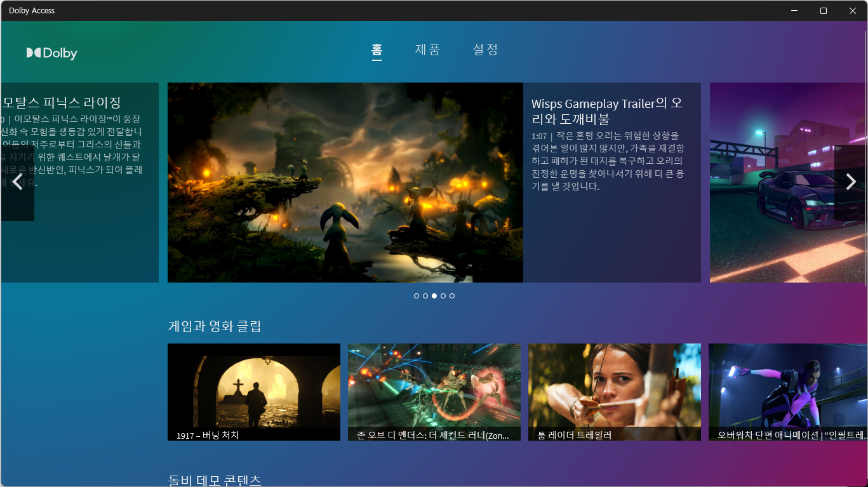Screen dimensions: 868x487
Task: Click the 돌비 데모 콘텐츠 heading
Action: 215,480
